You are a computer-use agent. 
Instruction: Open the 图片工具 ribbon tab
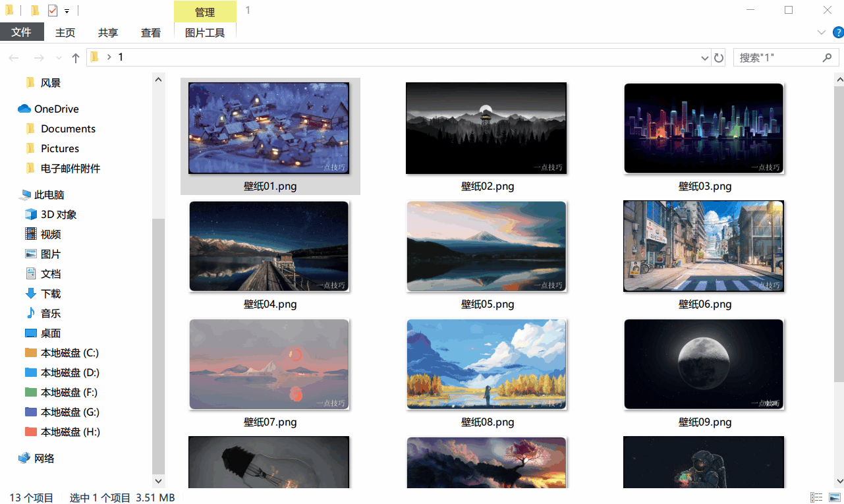[205, 32]
